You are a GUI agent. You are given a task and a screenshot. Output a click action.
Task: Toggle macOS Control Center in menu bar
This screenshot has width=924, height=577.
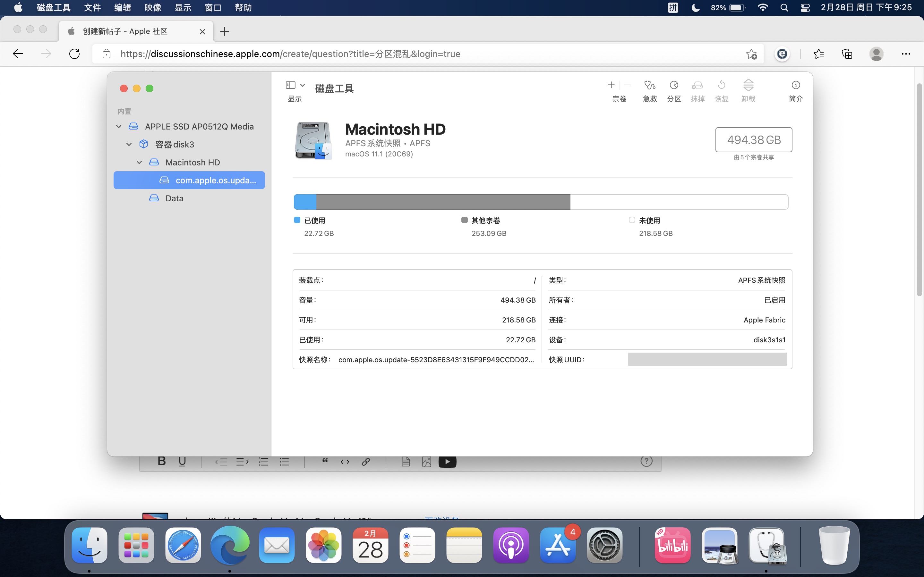point(805,8)
